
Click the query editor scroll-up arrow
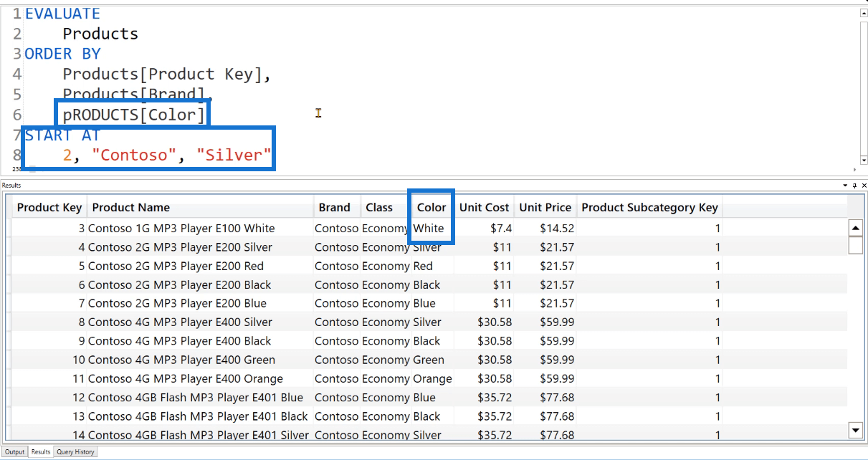click(864, 12)
